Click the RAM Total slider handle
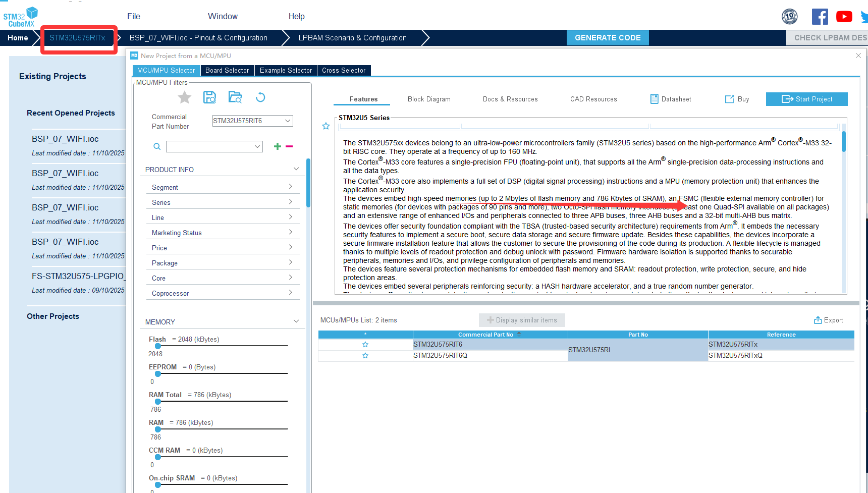Viewport: 868px width, 493px height. coord(158,402)
